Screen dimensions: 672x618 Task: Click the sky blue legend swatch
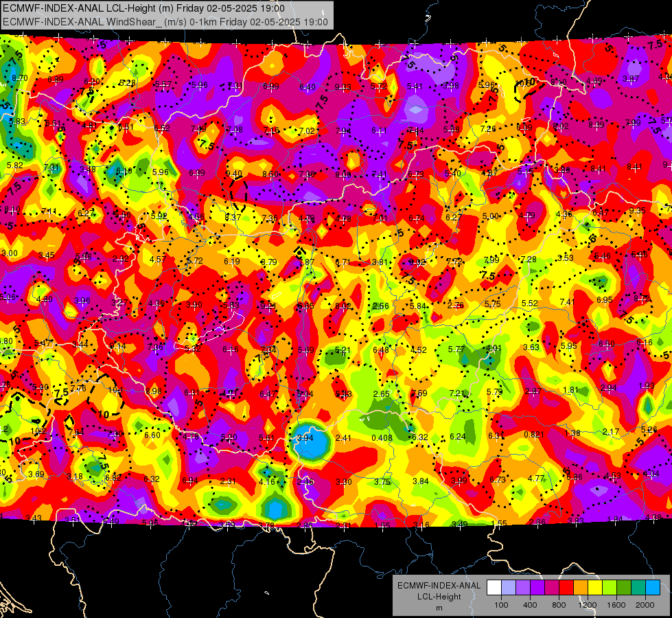click(x=652, y=588)
